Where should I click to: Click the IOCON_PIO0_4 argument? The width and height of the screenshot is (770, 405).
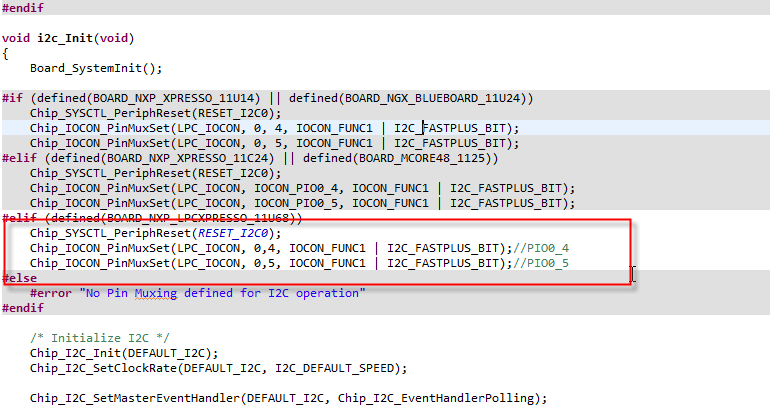tap(296, 188)
